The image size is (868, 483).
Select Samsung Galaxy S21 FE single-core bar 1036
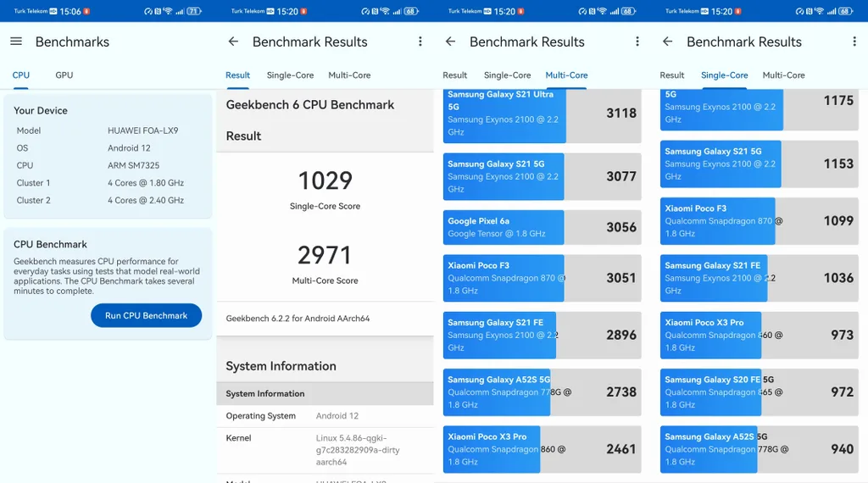tap(759, 278)
